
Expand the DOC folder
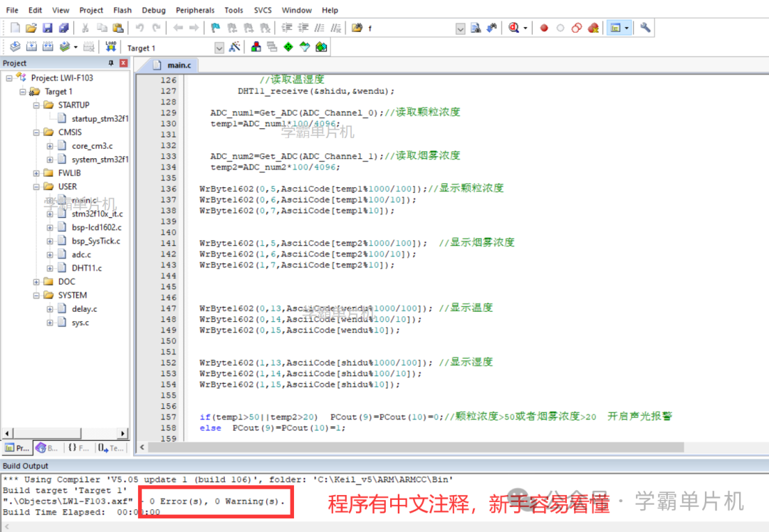point(36,282)
